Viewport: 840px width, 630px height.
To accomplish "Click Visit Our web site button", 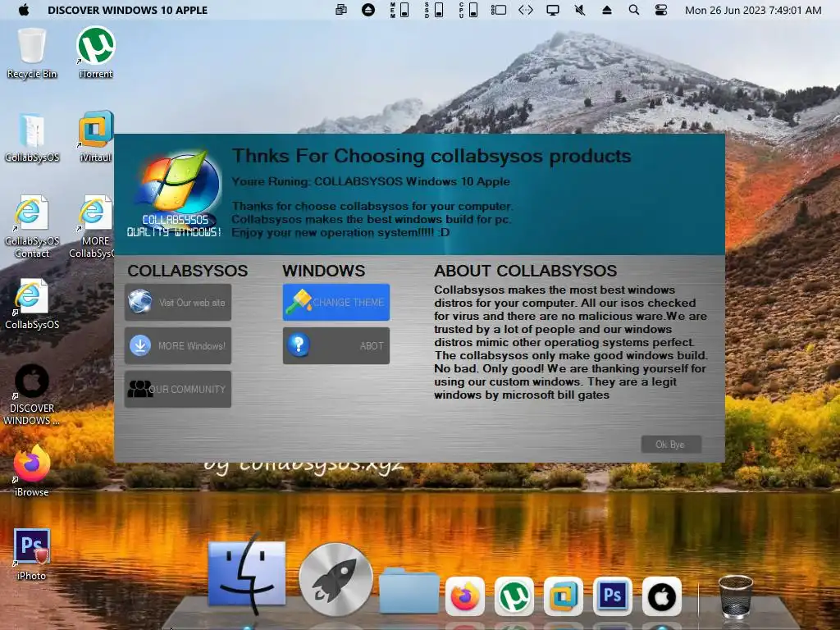I will point(178,302).
